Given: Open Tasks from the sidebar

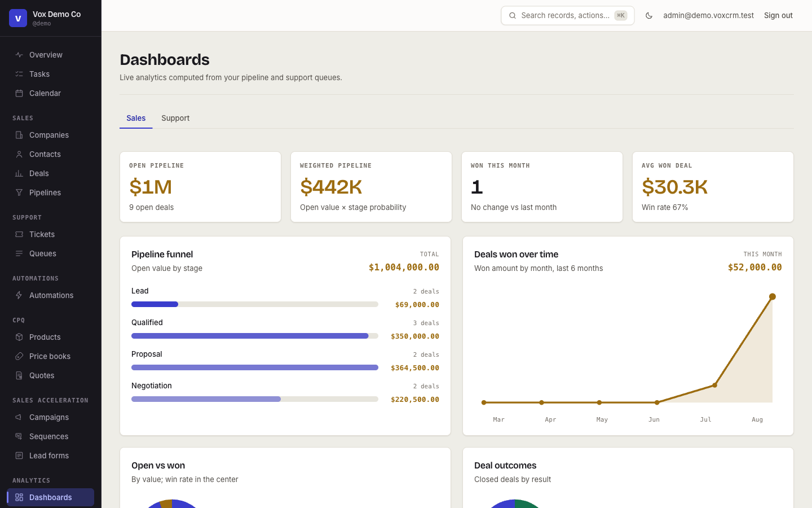Looking at the screenshot, I should (x=50, y=74).
